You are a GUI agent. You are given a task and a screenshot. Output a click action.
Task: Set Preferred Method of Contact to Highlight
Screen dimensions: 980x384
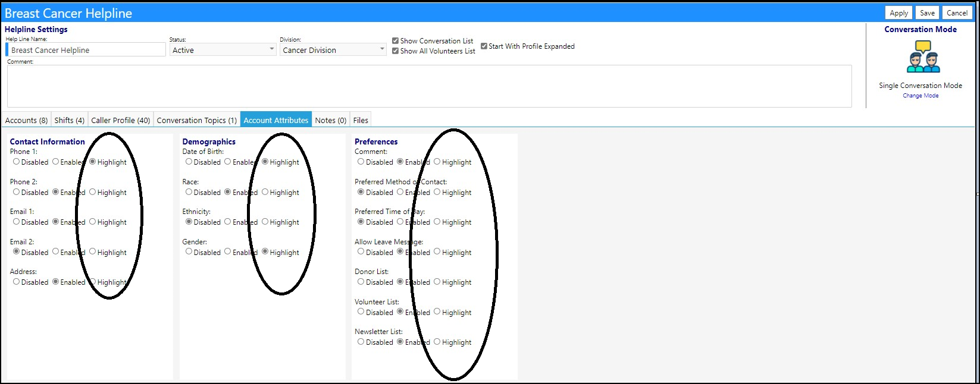pyautogui.click(x=437, y=192)
